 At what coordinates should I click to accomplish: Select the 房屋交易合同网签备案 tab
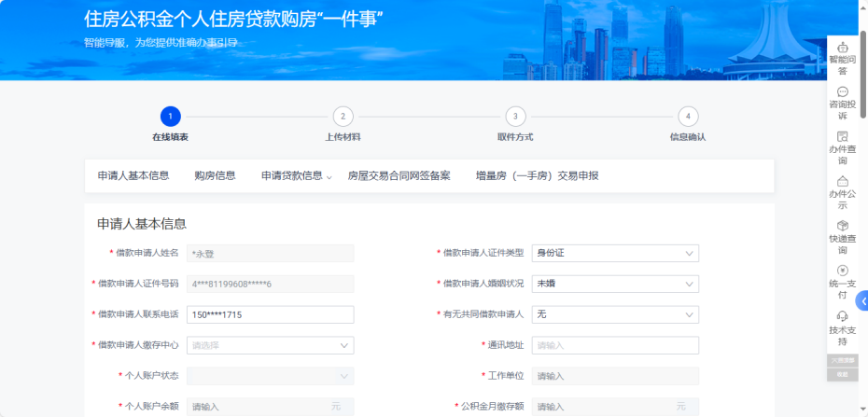399,175
